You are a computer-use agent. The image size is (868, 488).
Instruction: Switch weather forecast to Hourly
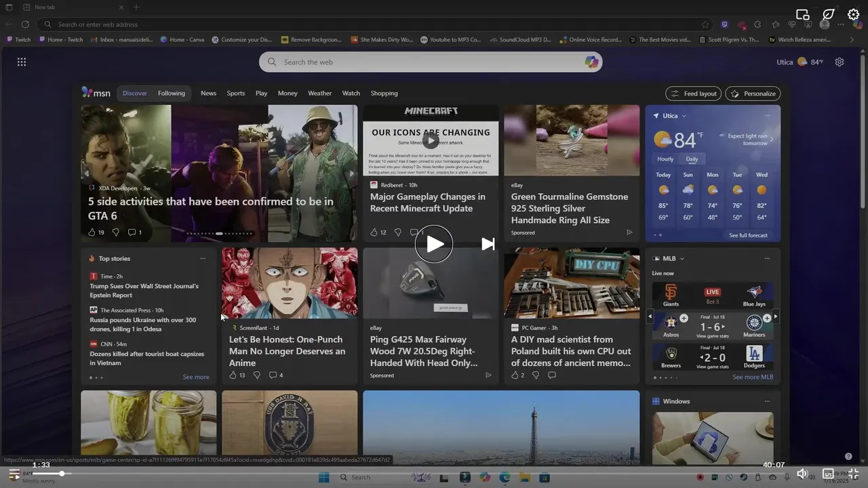pyautogui.click(x=665, y=159)
